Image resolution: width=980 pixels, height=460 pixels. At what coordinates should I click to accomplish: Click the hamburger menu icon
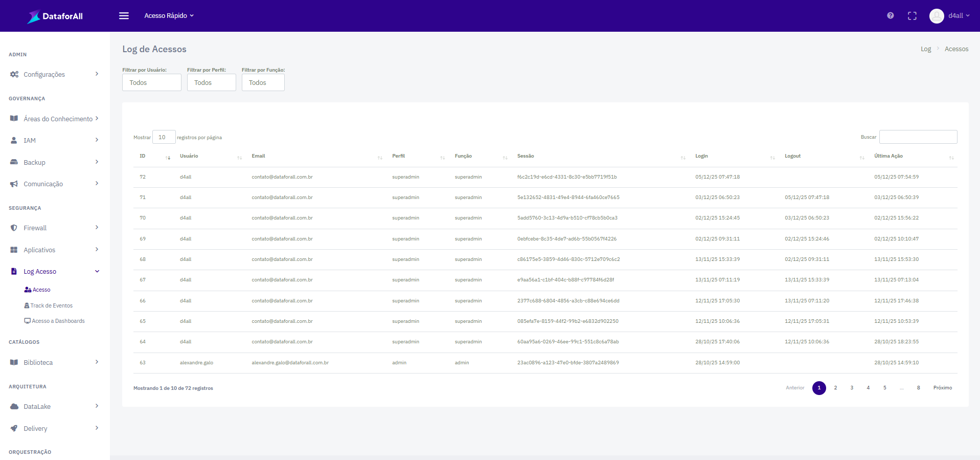pyautogui.click(x=124, y=16)
